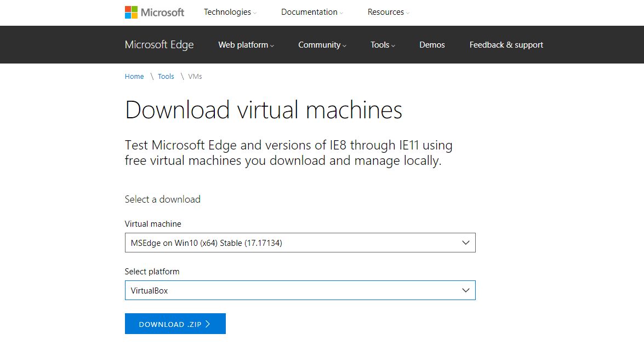Click the Tools breadcrumb link
This screenshot has width=644, height=345.
[166, 76]
